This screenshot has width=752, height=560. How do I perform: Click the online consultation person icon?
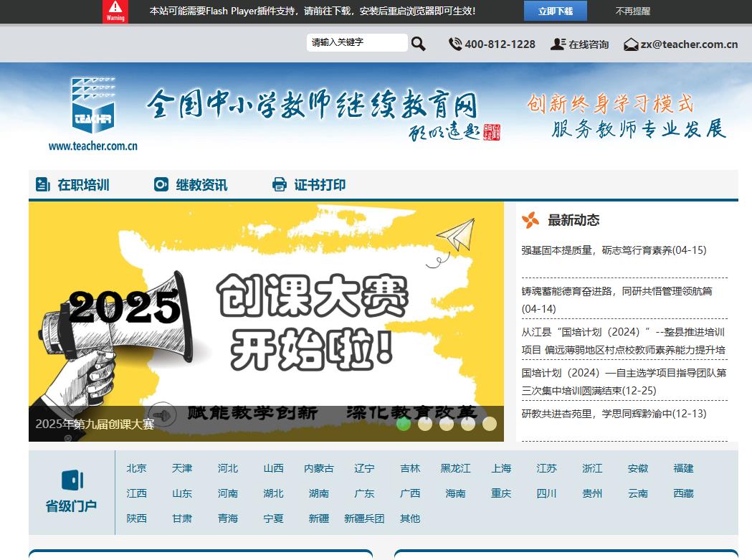[x=558, y=44]
